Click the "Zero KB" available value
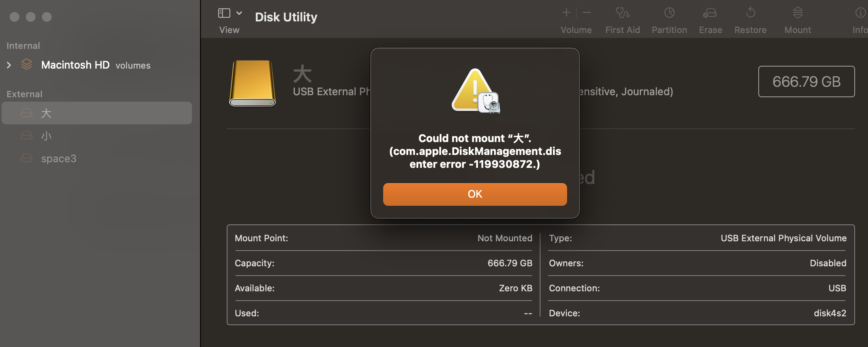 [x=515, y=288]
